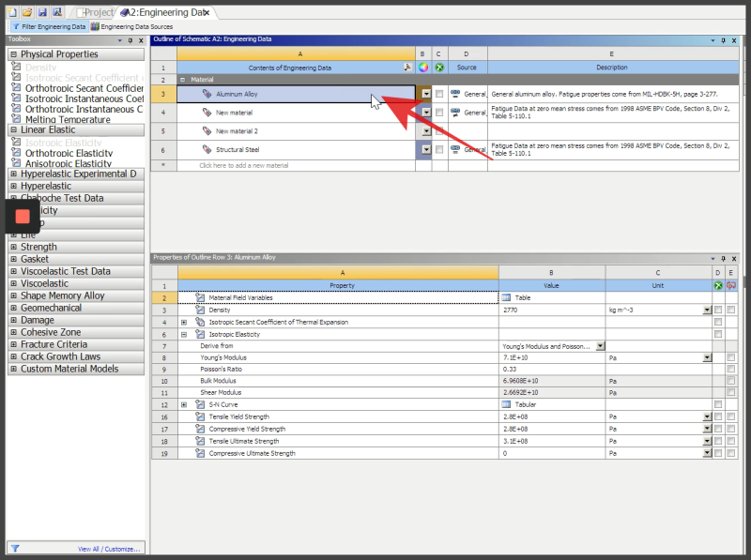
Task: Pin the Toolbox panel with its pin icon
Action: point(130,40)
